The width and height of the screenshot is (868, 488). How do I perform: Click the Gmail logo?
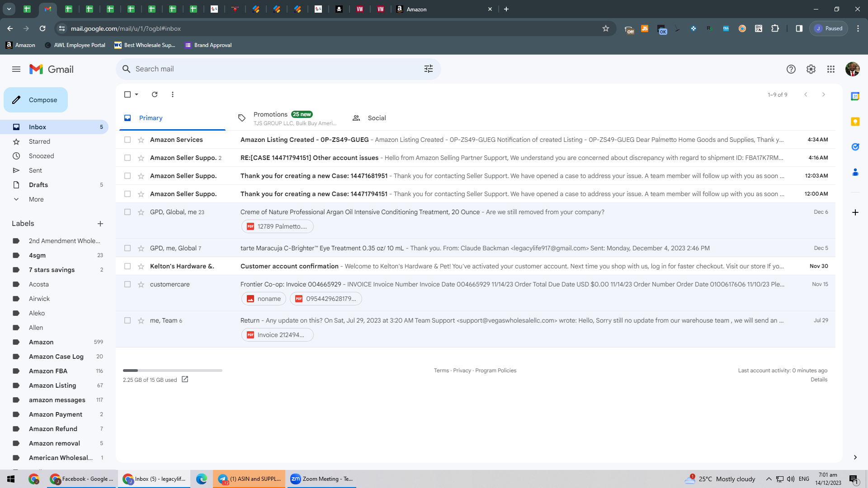pyautogui.click(x=52, y=69)
